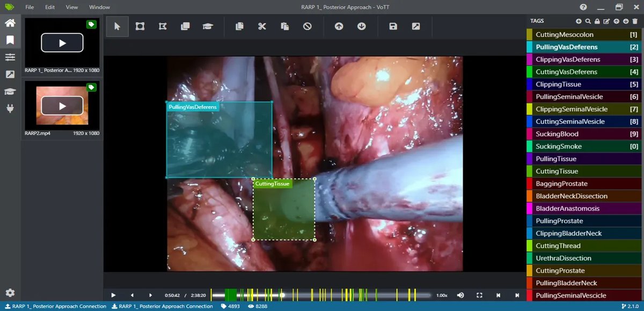The width and height of the screenshot is (644, 311).
Task: Open the Export page in left sidebar
Action: (10, 75)
